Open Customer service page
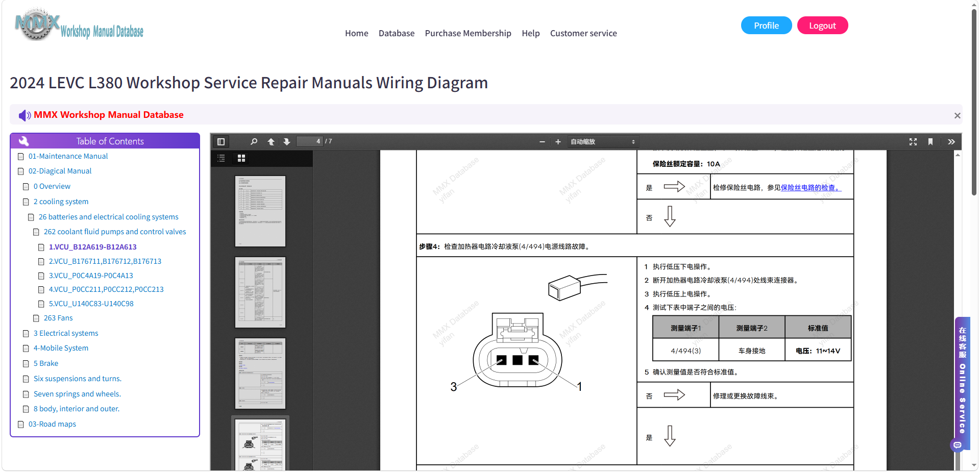The height and width of the screenshot is (472, 980). tap(583, 33)
